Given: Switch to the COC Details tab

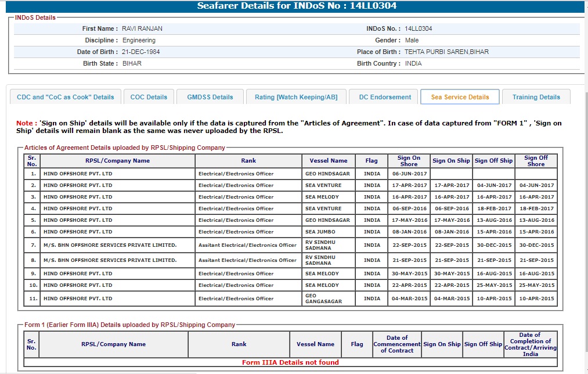Looking at the screenshot, I should (149, 97).
